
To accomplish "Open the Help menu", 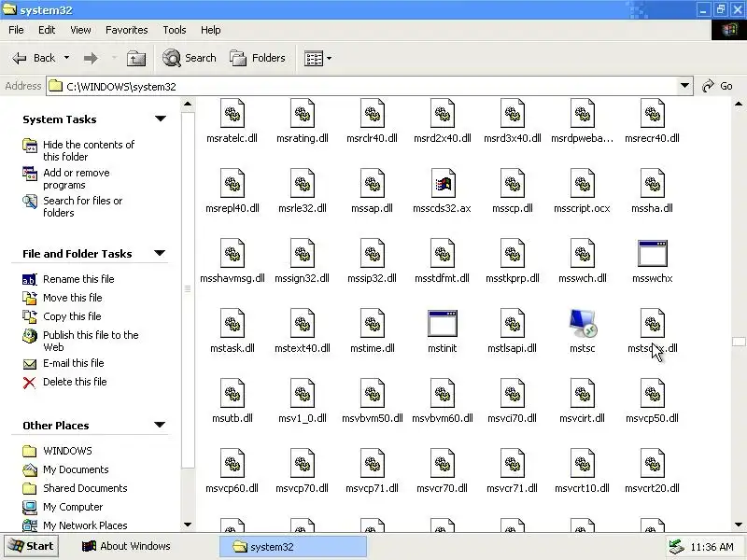I will point(211,30).
